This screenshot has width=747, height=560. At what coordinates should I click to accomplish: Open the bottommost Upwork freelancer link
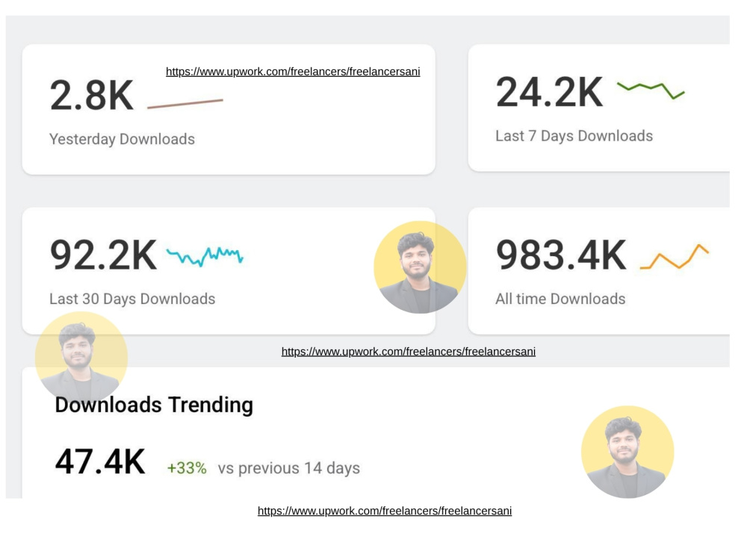coord(385,511)
